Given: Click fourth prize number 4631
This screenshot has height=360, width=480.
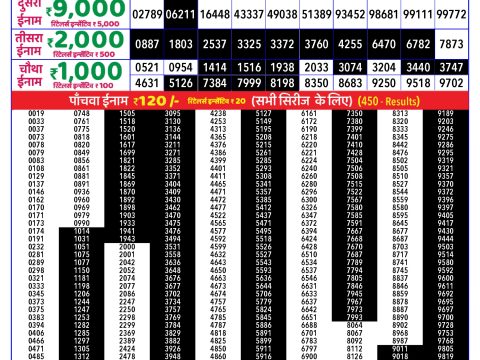Looking at the screenshot, I should click(x=147, y=83).
